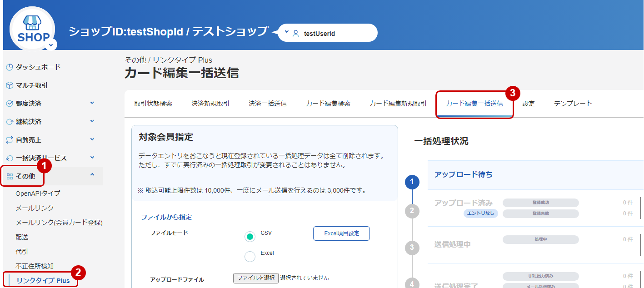Switch to 取引状態検索 tab
The image size is (644, 288).
[153, 104]
